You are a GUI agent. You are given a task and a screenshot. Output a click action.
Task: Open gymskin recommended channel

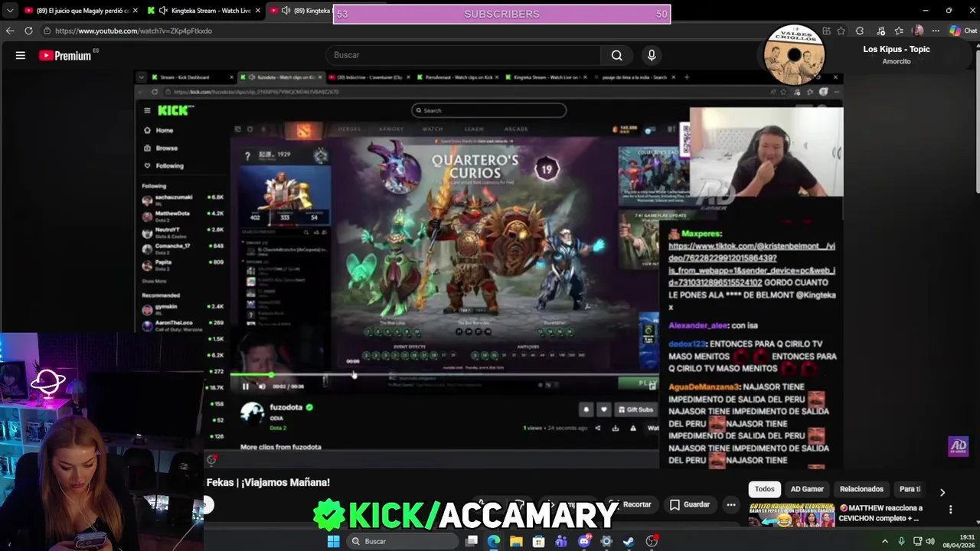click(182, 308)
